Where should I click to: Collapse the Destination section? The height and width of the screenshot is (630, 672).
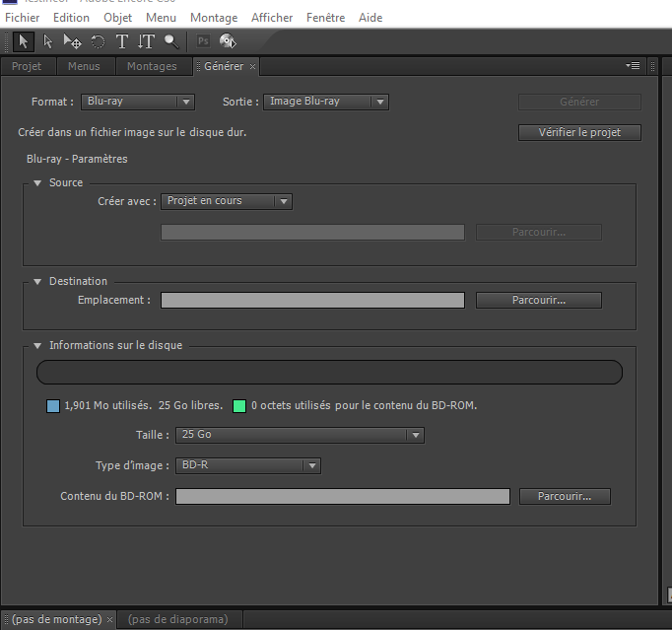(37, 282)
